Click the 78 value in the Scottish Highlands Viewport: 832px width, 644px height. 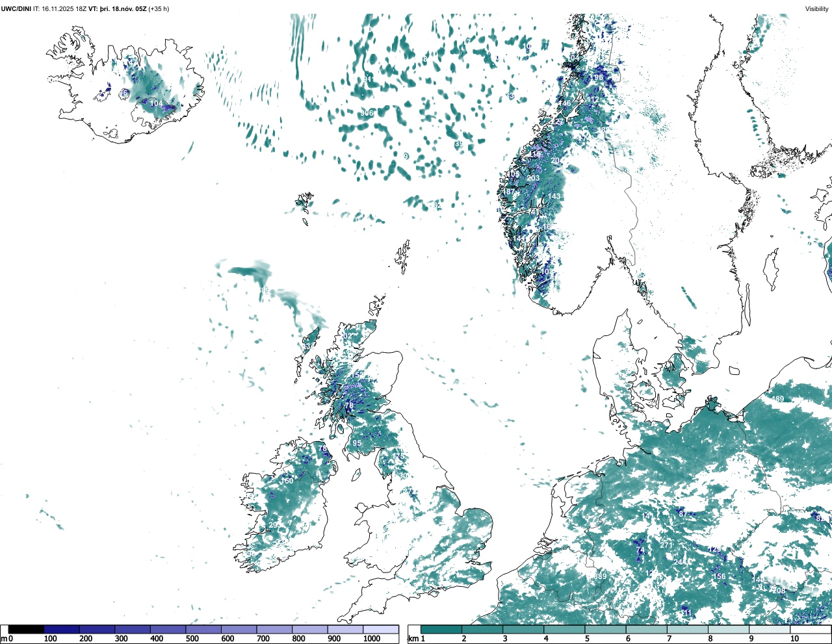(x=349, y=406)
